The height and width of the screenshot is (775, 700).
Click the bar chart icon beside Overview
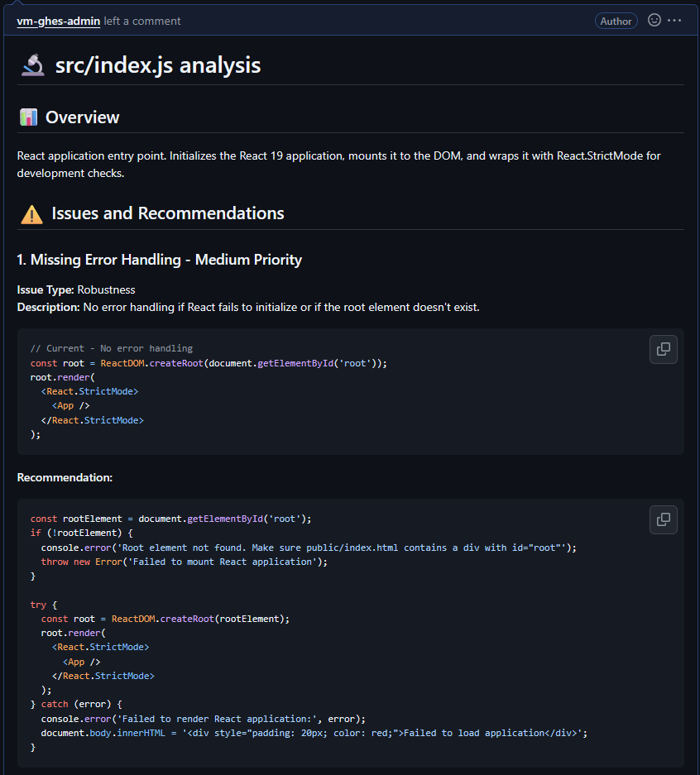pos(27,117)
